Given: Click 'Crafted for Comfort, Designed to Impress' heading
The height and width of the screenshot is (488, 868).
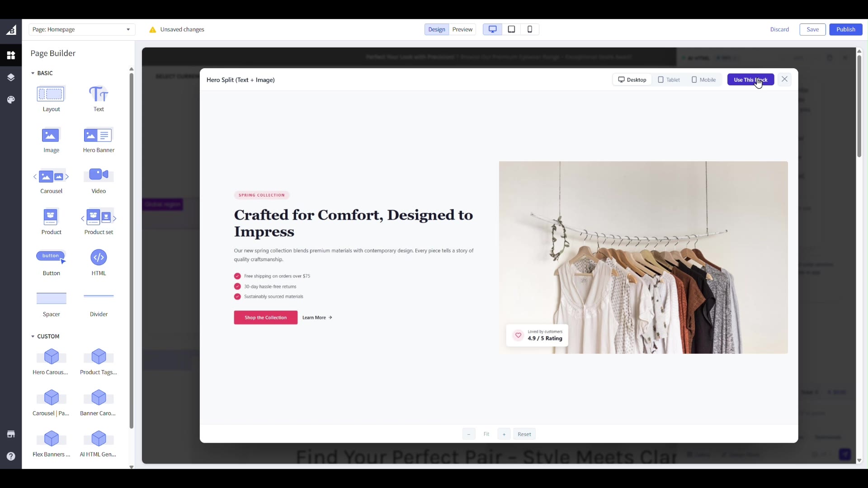Looking at the screenshot, I should tap(354, 223).
